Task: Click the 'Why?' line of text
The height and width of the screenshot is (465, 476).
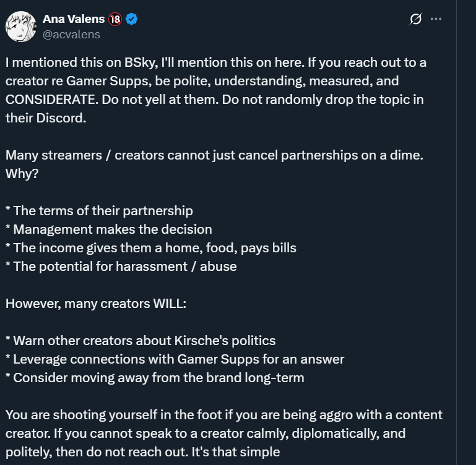Action: (22, 174)
